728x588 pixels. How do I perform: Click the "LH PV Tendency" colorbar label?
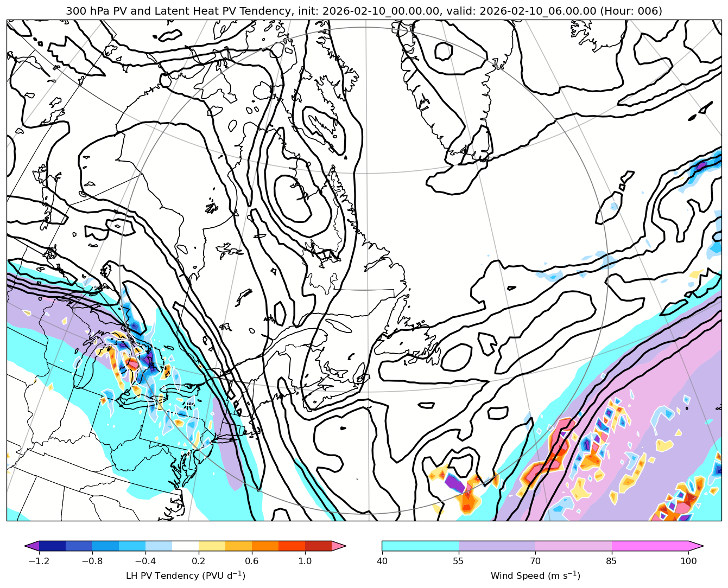(x=185, y=576)
